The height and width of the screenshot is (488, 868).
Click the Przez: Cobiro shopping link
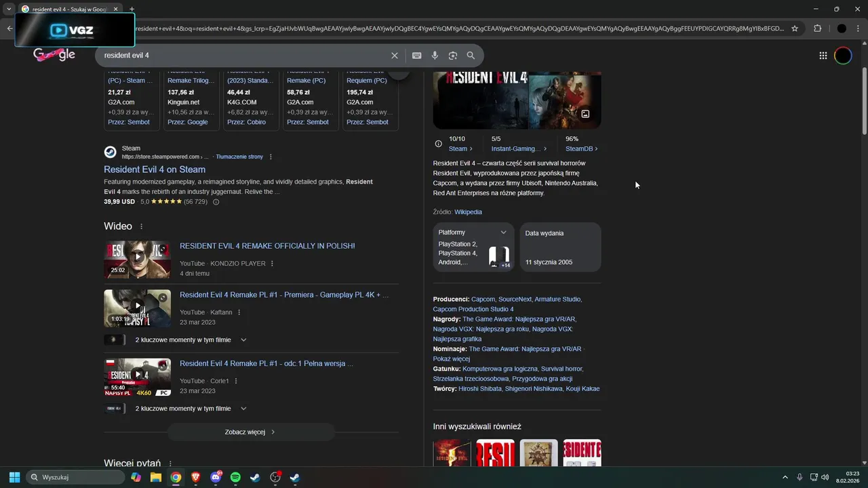(x=247, y=122)
